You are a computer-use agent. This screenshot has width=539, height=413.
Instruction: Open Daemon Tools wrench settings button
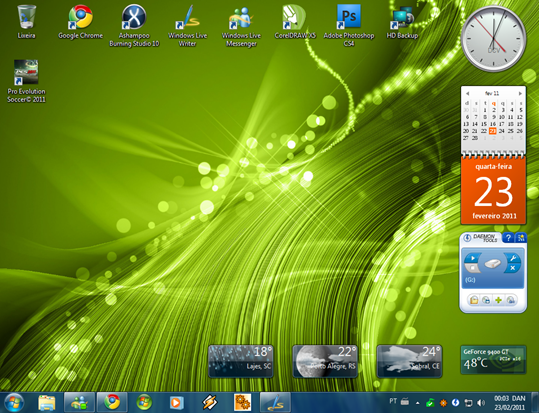[513, 258]
